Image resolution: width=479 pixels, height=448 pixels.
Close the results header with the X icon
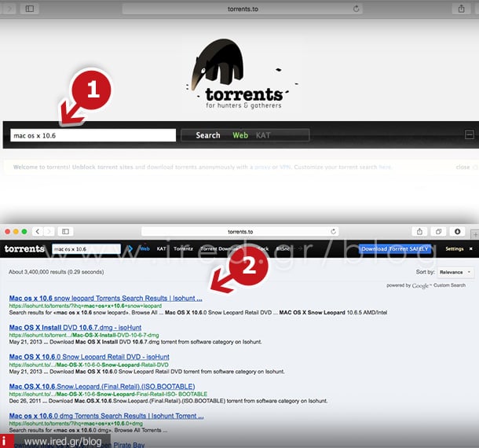click(x=470, y=248)
